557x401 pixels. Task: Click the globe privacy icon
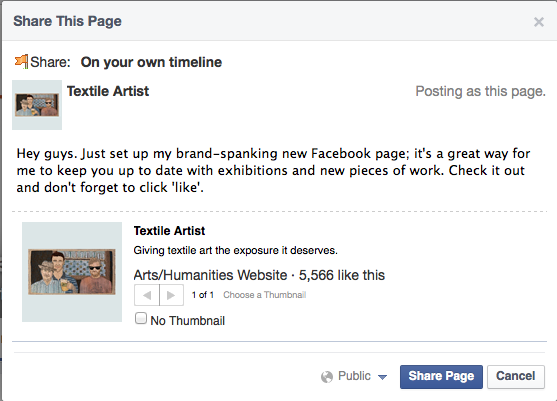[x=327, y=376]
